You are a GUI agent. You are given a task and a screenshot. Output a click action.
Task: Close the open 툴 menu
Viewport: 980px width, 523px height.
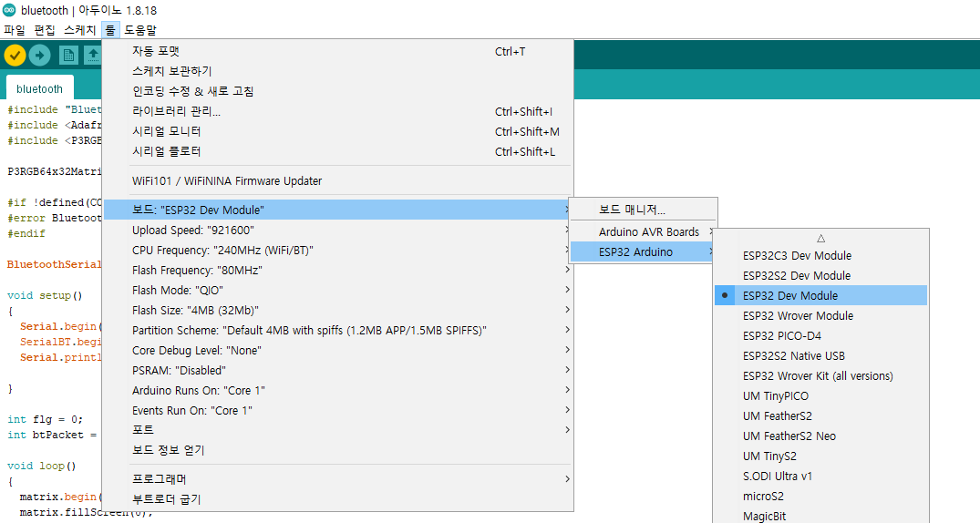[110, 30]
